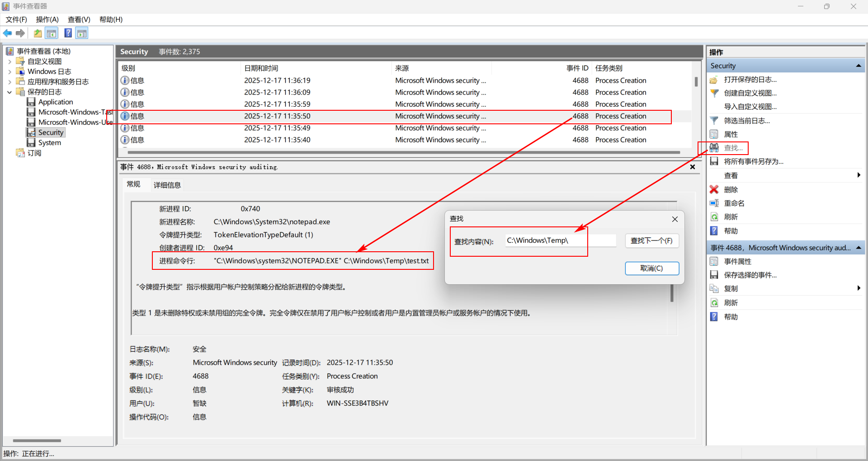Screen dimensions: 868x461
Task: Collapse the event 4688 actions section header
Action: [x=858, y=248]
